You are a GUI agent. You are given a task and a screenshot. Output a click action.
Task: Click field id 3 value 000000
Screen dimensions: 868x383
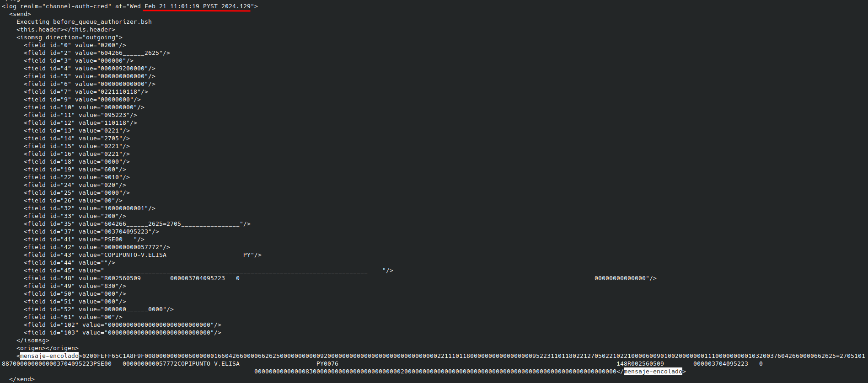79,61
